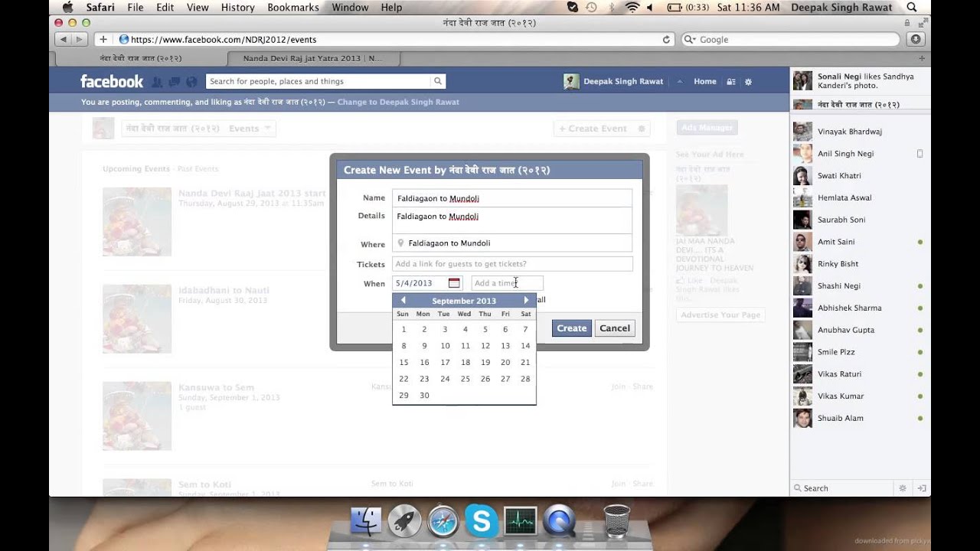Advance calendar to next month

[526, 301]
